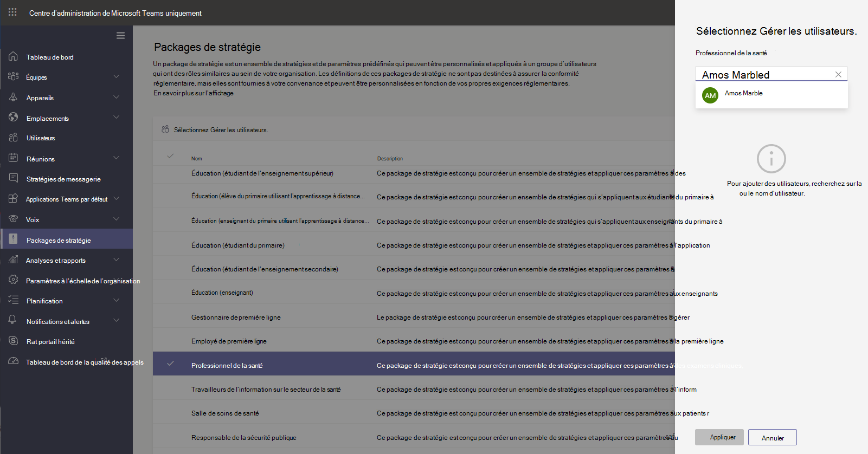The height and width of the screenshot is (454, 868).
Task: Click the Notifications bell icon
Action: (x=12, y=320)
